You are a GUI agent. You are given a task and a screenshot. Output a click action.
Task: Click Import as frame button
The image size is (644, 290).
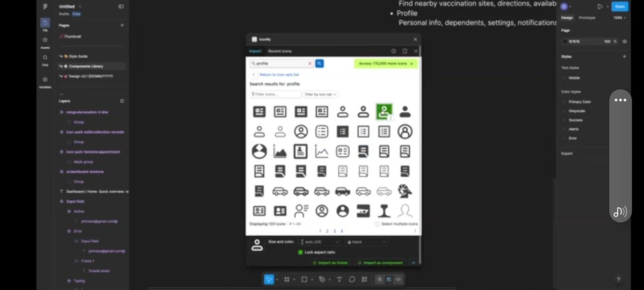click(330, 263)
